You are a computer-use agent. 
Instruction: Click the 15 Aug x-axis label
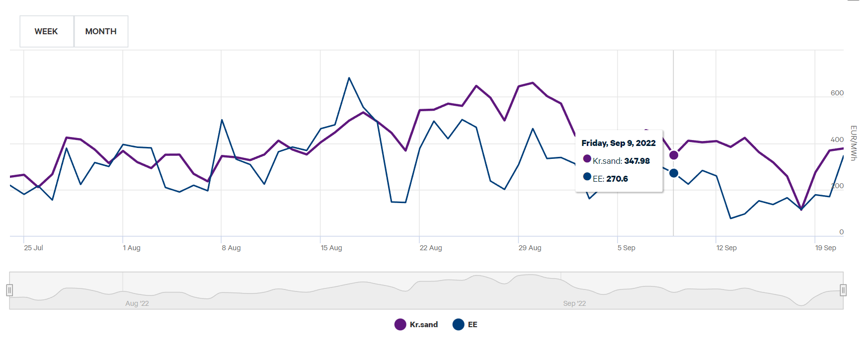point(331,248)
